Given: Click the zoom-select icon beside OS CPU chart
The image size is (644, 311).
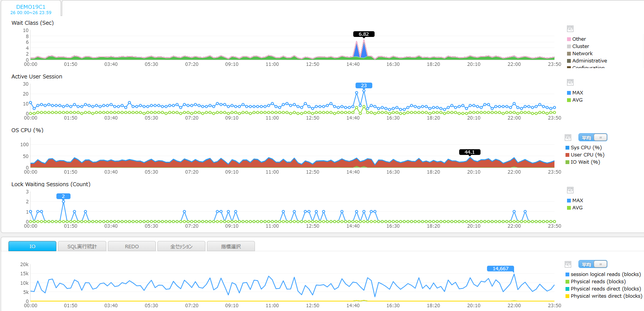Looking at the screenshot, I should pos(568,137).
